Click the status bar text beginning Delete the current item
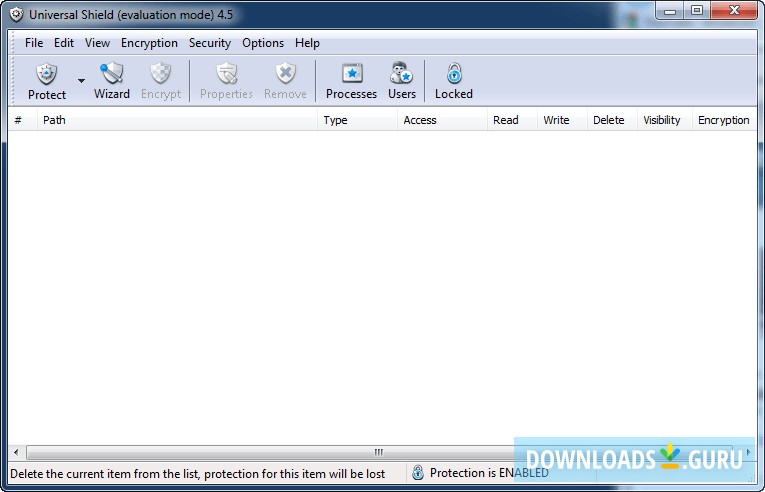765x492 pixels. [x=198, y=473]
